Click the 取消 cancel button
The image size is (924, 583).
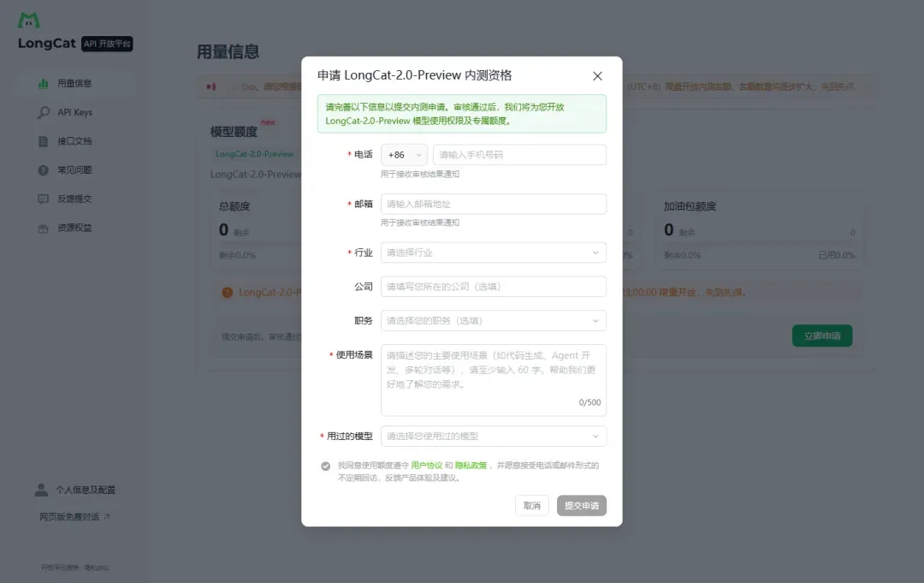532,506
